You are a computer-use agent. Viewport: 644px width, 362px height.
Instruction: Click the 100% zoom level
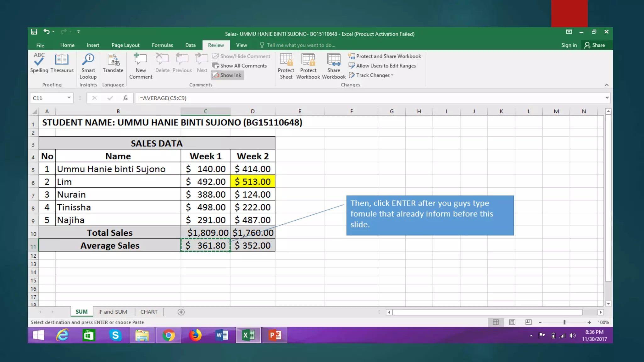coord(603,322)
